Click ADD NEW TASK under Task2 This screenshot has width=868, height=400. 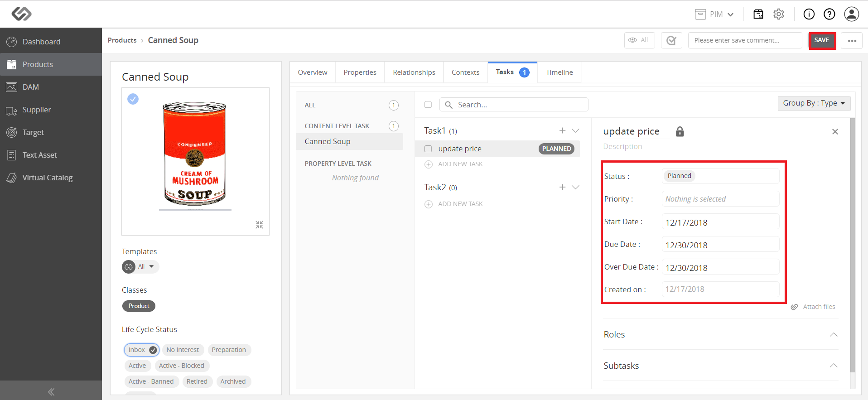(460, 204)
